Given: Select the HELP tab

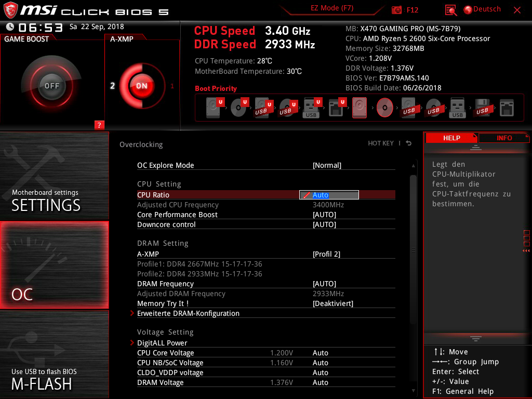Looking at the screenshot, I should 451,138.
